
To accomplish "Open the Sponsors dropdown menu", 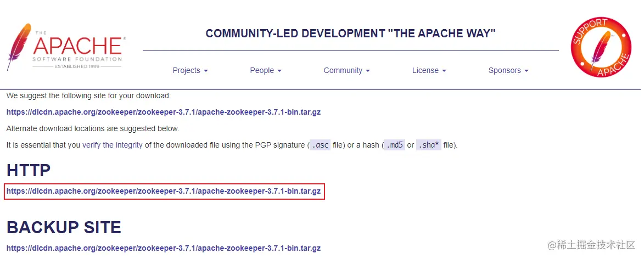I will [508, 71].
